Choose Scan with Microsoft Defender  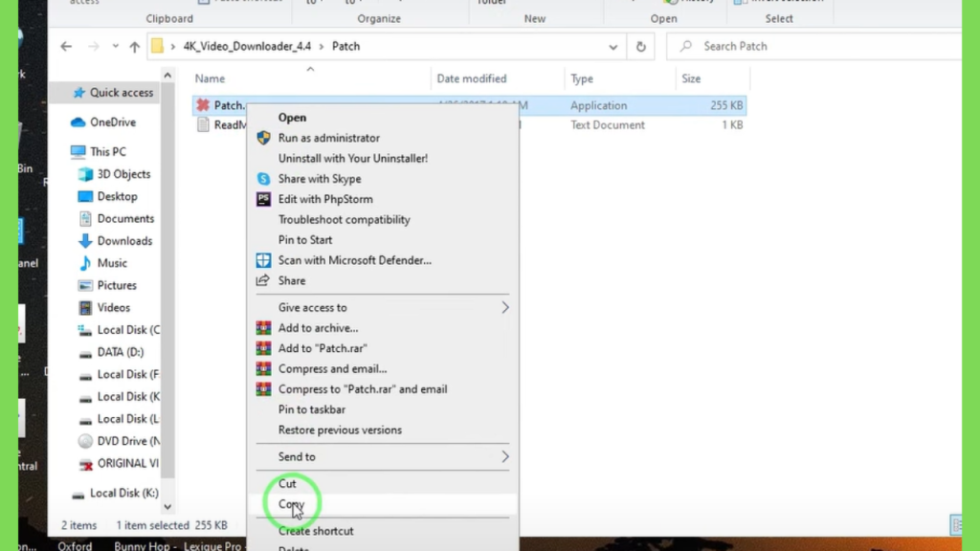(x=354, y=260)
